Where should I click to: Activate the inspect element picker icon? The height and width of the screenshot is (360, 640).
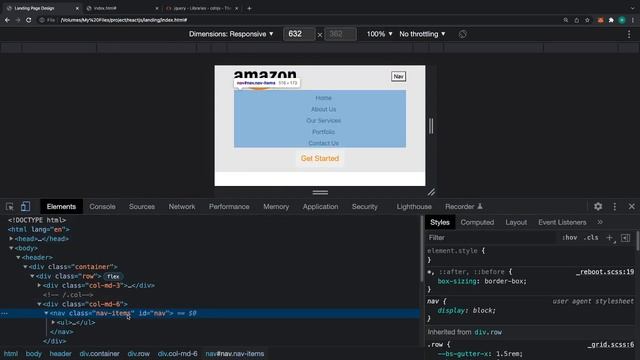click(x=10, y=207)
